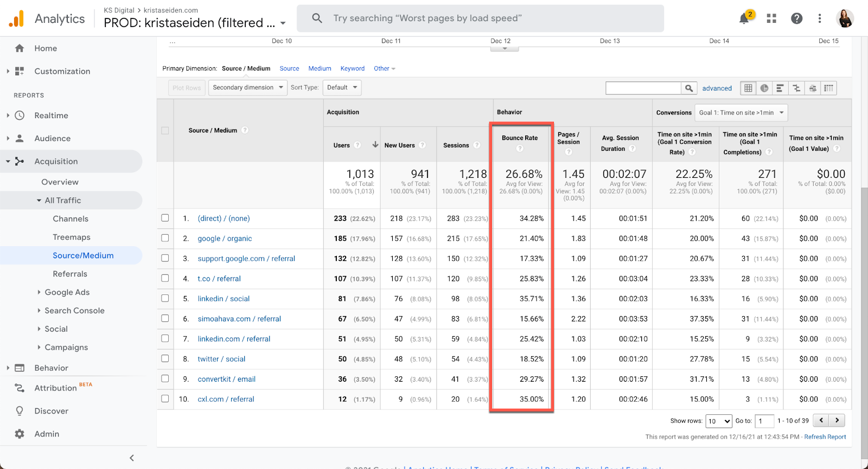Open the advanced filter link

[717, 88]
